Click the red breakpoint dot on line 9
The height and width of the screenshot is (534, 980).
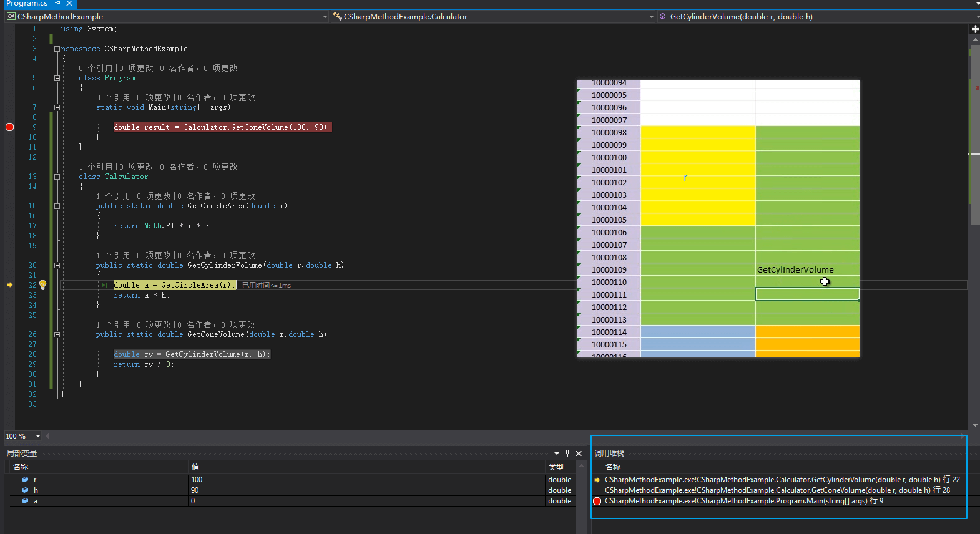click(9, 127)
